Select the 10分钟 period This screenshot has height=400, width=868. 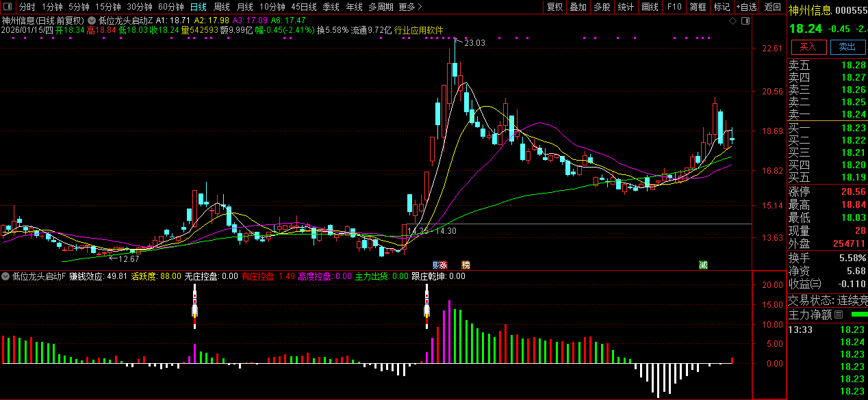point(272,7)
